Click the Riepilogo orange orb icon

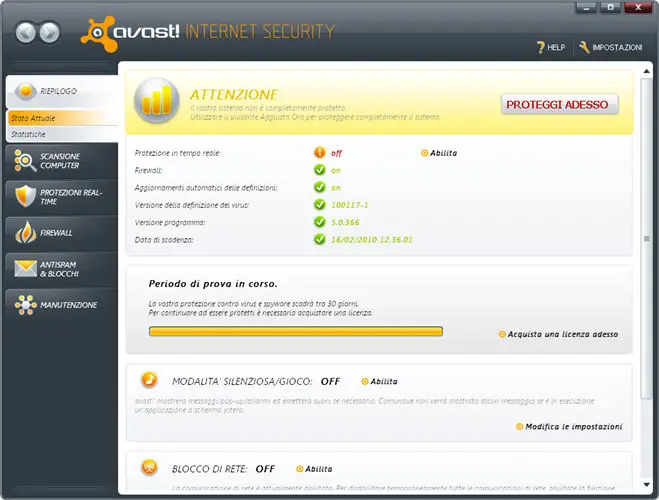tap(26, 91)
